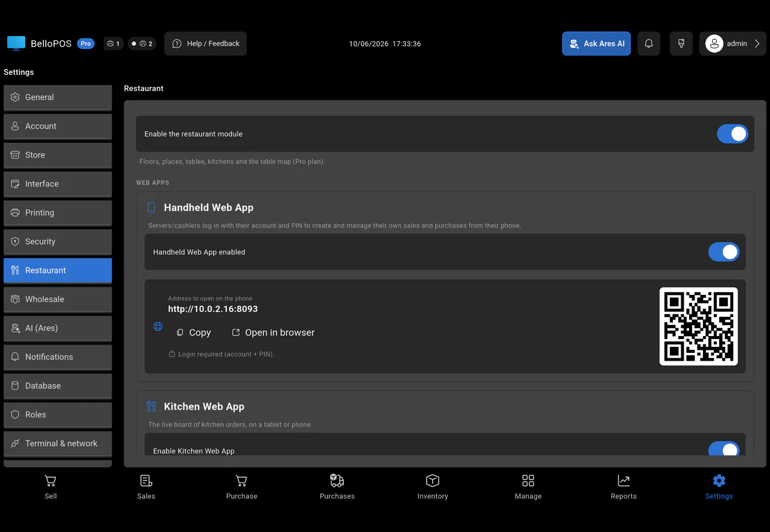The height and width of the screenshot is (532, 770).
Task: Toggle Enable the restaurant module switch
Action: coord(732,134)
